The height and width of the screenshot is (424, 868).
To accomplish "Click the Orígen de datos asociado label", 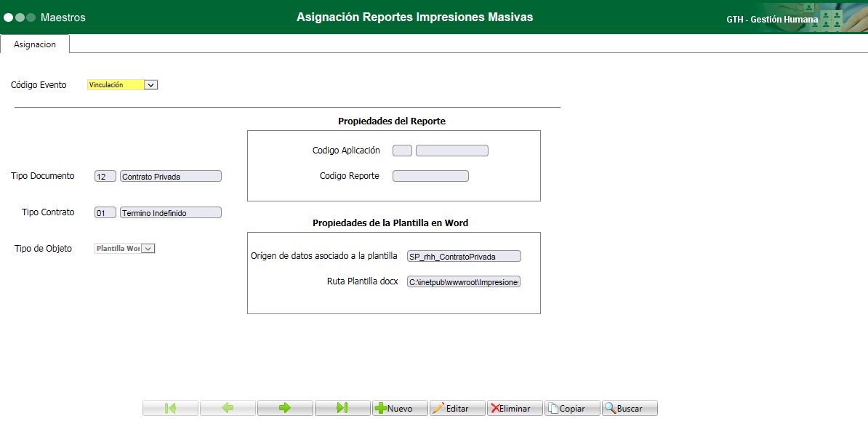I will (x=324, y=256).
